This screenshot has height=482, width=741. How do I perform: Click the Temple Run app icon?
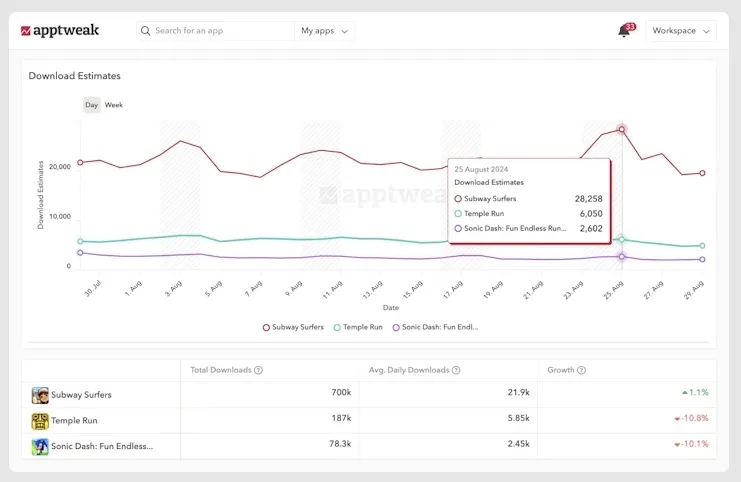(x=40, y=421)
